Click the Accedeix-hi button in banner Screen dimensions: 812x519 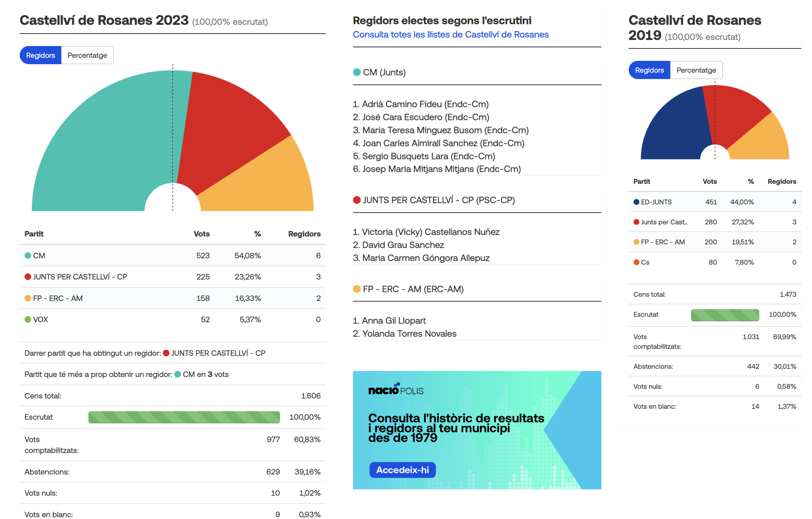coord(402,470)
